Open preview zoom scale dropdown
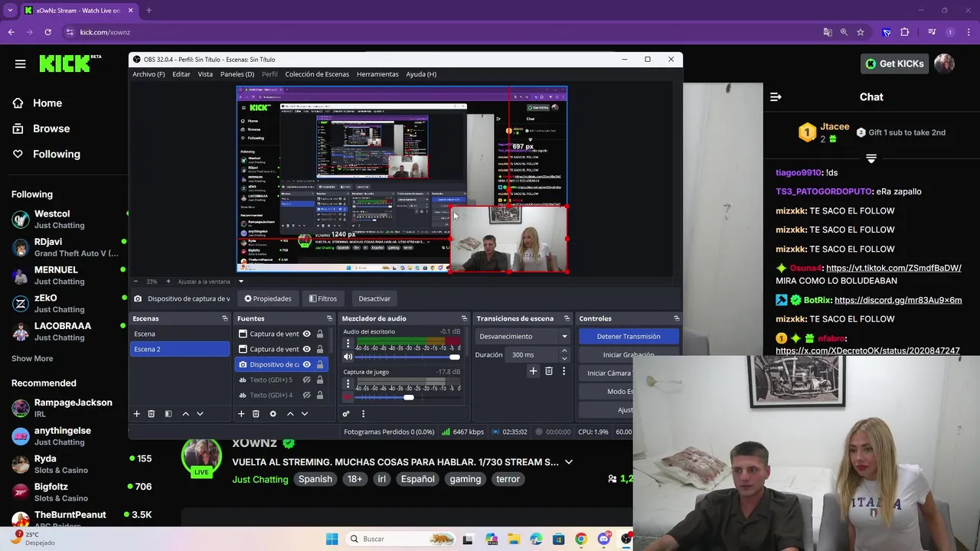980x551 pixels. click(240, 282)
